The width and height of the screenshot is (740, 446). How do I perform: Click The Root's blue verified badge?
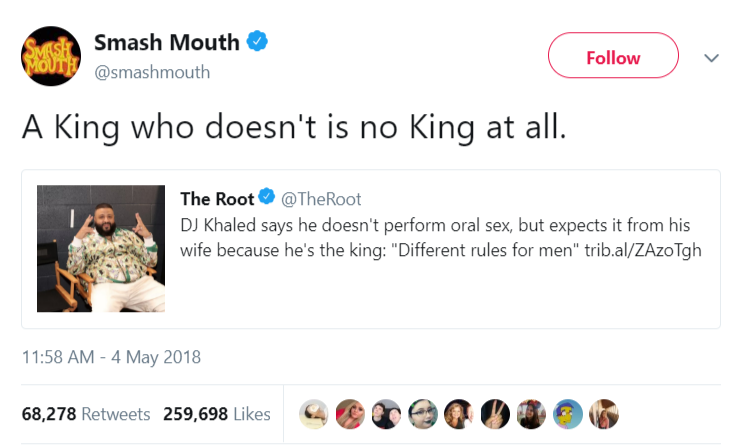(x=267, y=199)
